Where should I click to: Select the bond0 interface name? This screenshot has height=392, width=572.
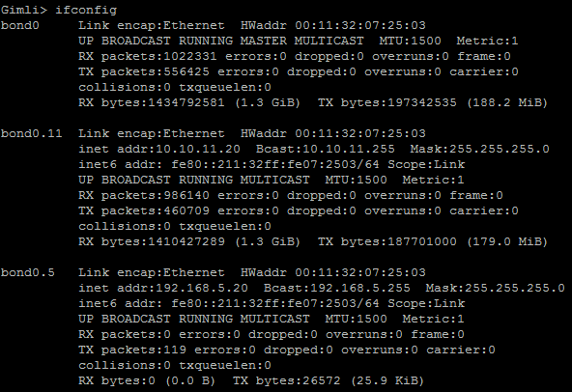pyautogui.click(x=20, y=25)
